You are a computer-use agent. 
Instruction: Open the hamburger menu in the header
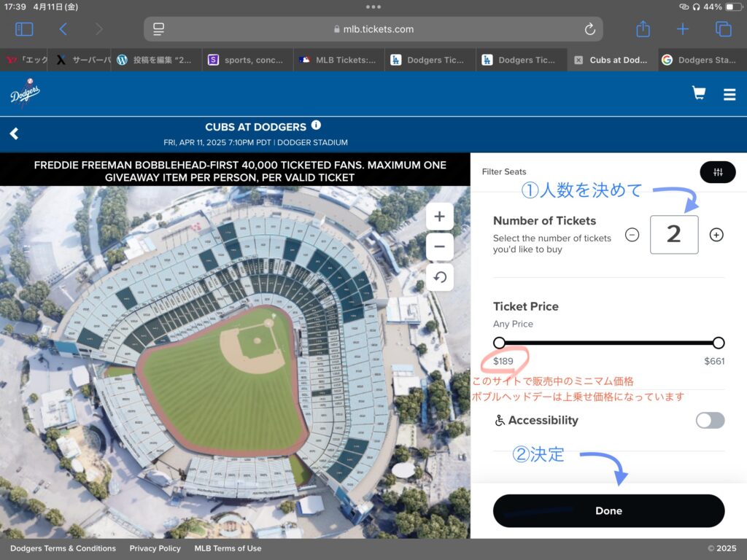[729, 94]
